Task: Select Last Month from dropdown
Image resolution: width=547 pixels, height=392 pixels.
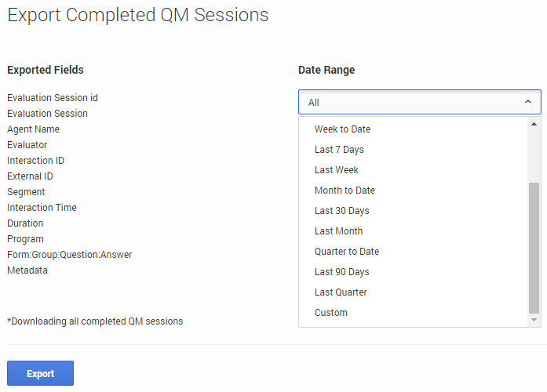Action: point(338,231)
